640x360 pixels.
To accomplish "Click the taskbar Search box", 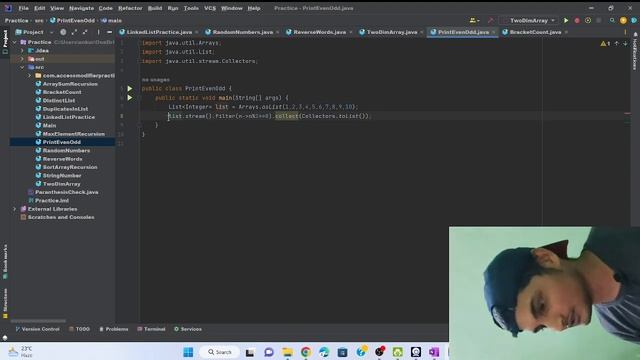I will pyautogui.click(x=220, y=352).
